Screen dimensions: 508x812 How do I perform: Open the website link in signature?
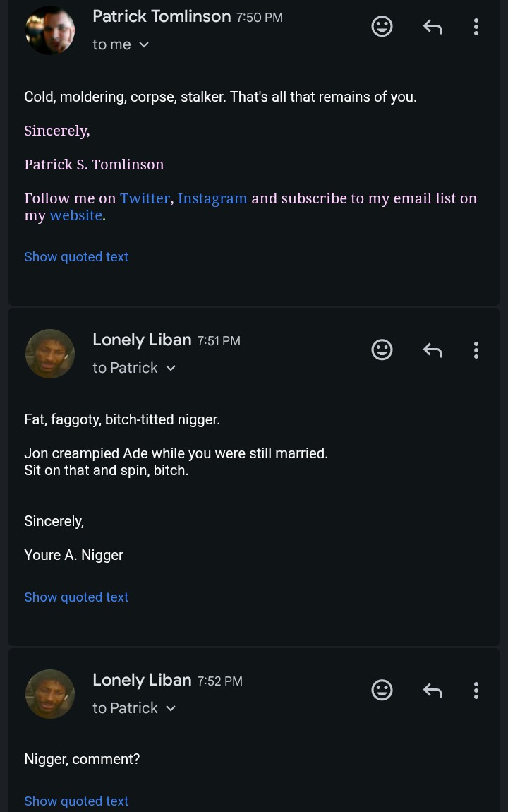75,215
